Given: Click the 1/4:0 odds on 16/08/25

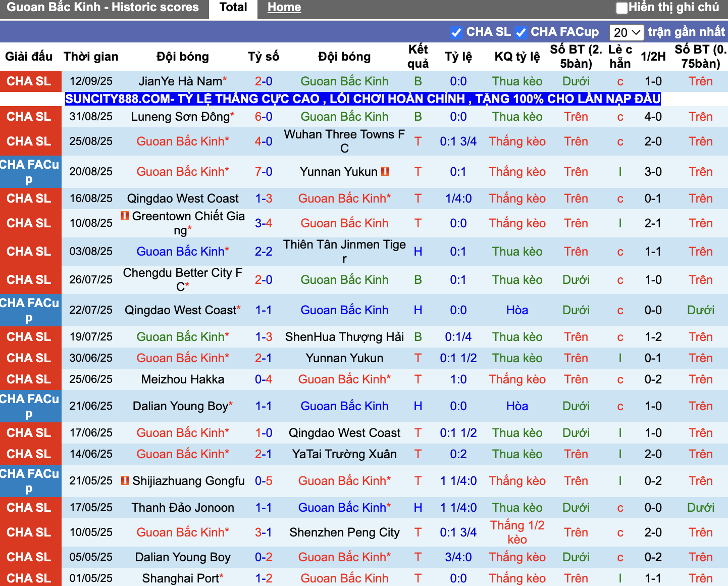Looking at the screenshot, I should coord(458,199).
